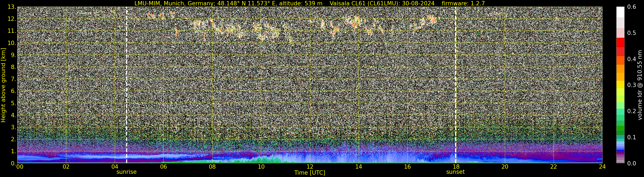The width and height of the screenshot is (644, 177).
Task: Click height axis tick label '11.'
Action: pos(12,31)
